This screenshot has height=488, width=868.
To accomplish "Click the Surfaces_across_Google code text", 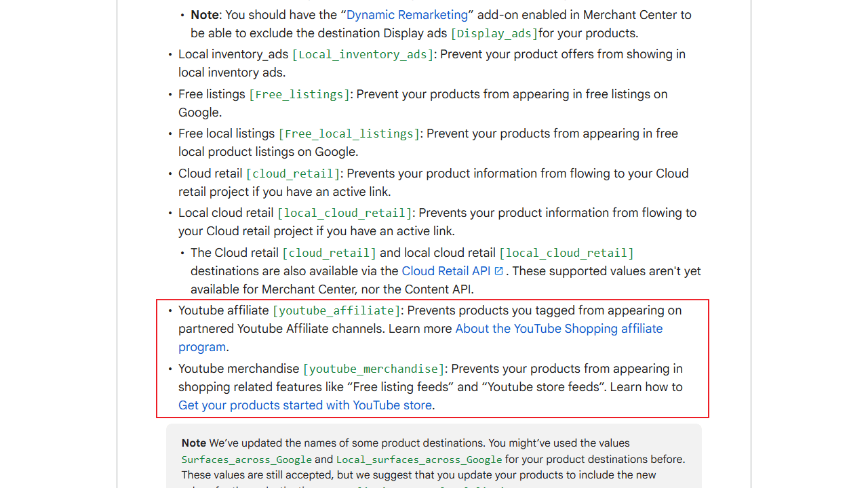I will pyautogui.click(x=246, y=460).
